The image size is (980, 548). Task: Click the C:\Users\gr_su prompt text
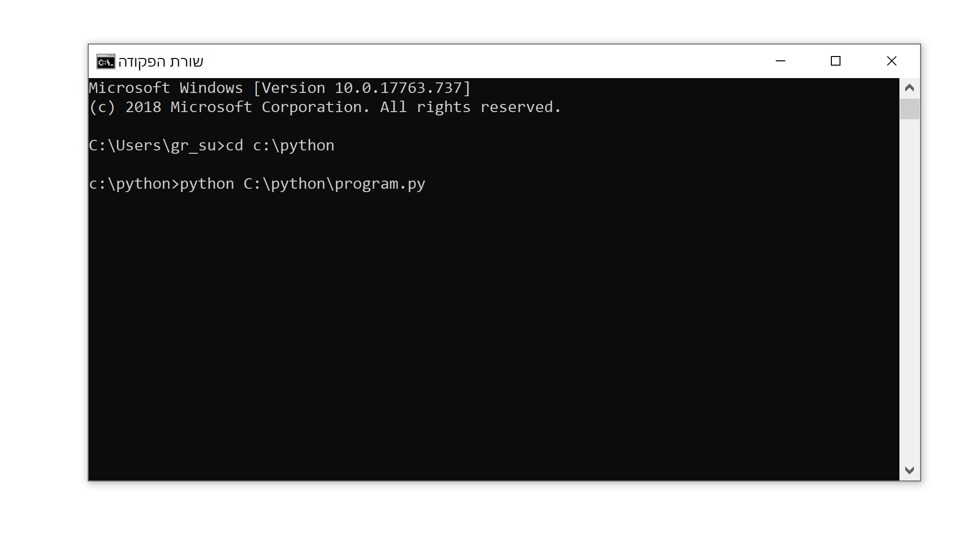(152, 146)
